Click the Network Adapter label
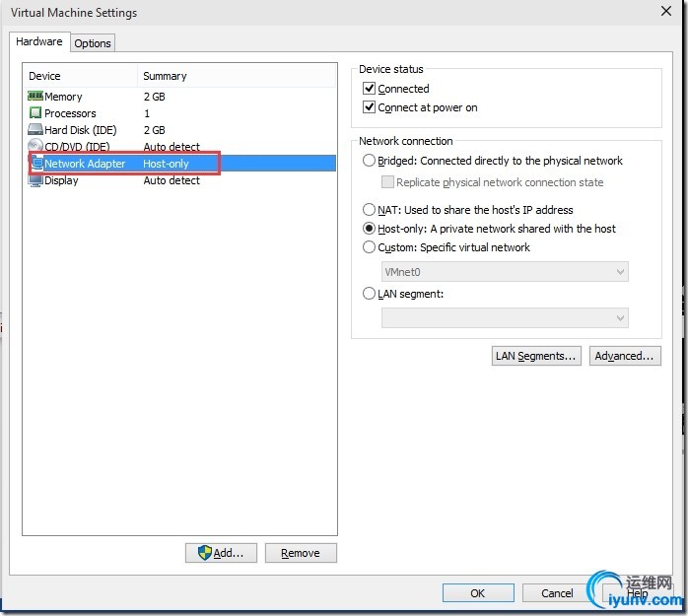 click(85, 164)
